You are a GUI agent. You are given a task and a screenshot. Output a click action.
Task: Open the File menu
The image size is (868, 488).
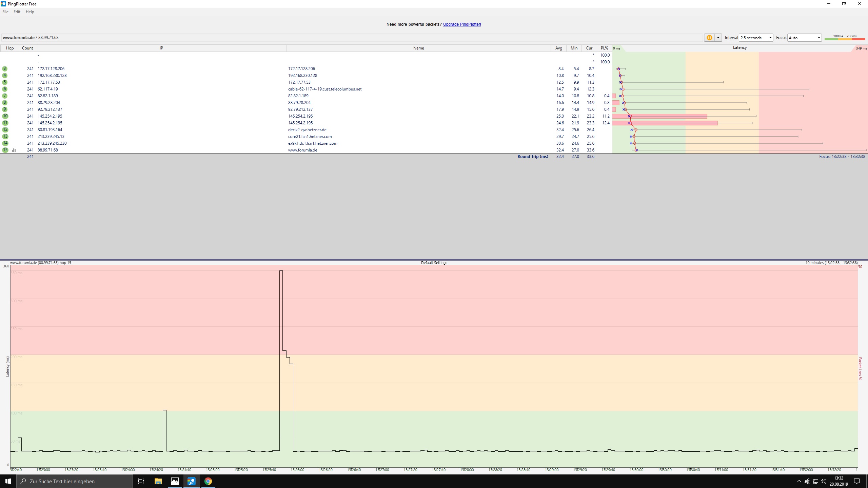coord(5,12)
